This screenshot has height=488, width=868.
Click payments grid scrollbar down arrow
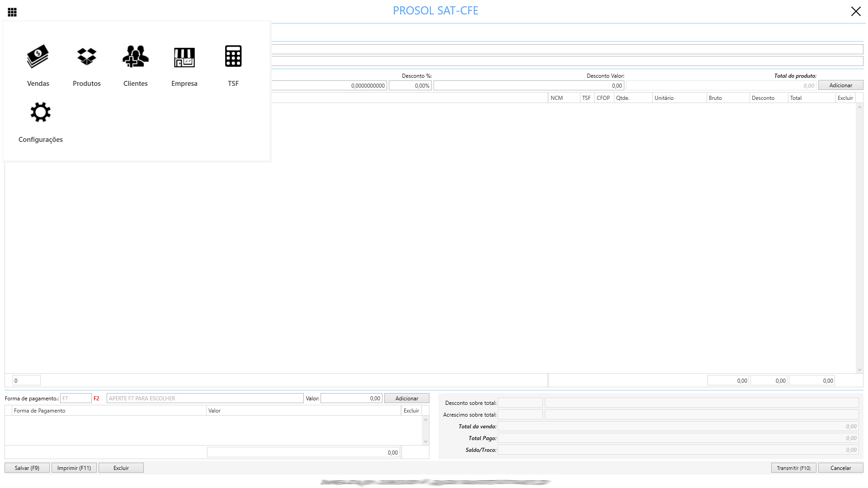425,441
